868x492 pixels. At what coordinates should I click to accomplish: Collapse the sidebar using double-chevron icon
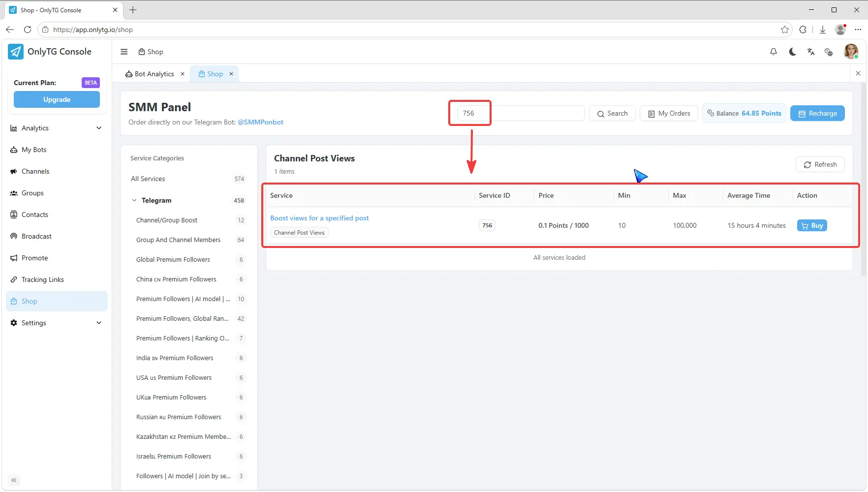tap(14, 480)
